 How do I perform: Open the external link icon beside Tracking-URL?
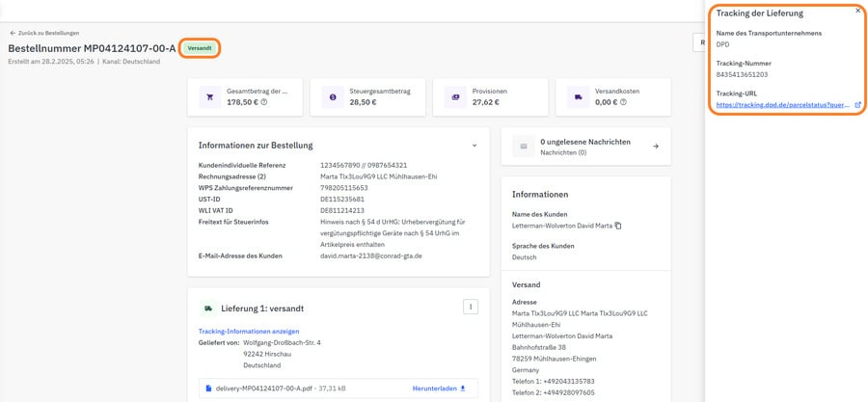coord(857,104)
